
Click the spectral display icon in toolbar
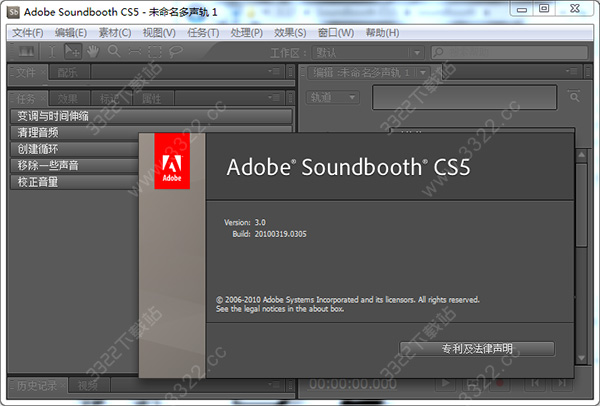pos(26,52)
